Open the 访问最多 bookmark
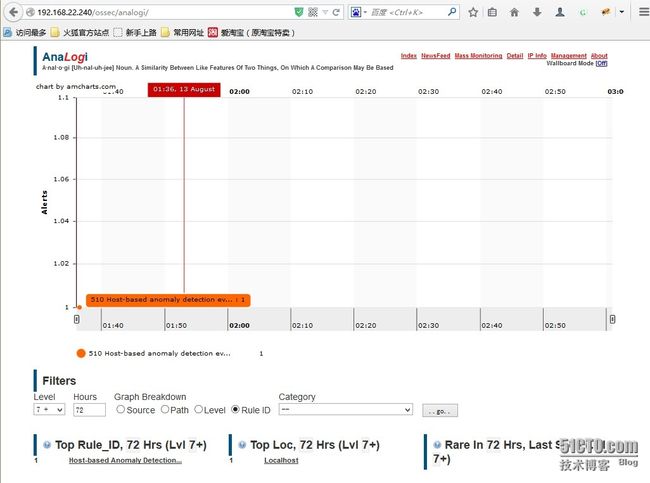 25,32
